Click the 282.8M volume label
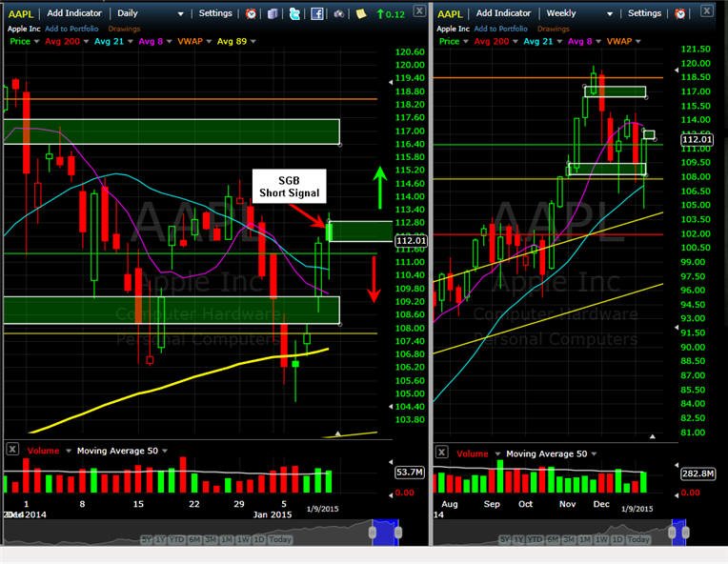The height and width of the screenshot is (564, 728). (x=698, y=473)
